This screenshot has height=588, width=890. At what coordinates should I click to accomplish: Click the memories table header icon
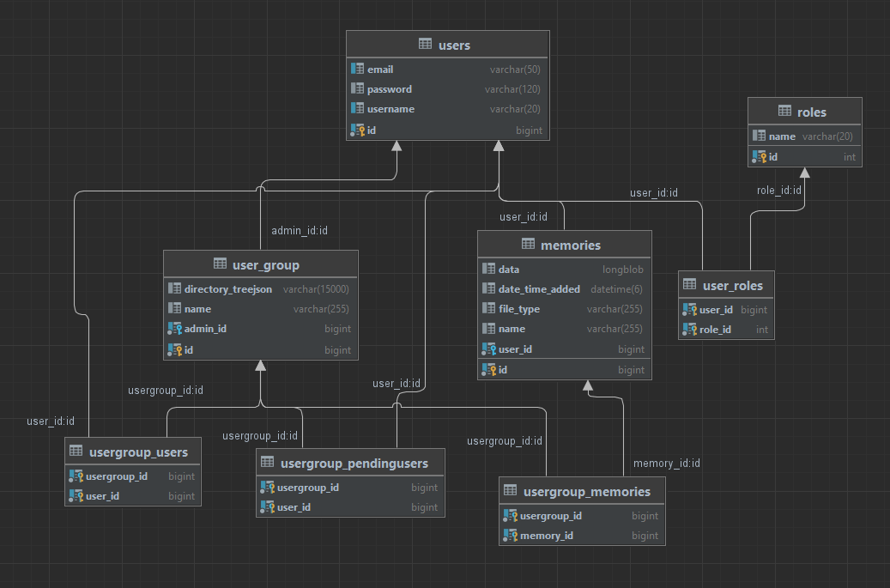528,244
